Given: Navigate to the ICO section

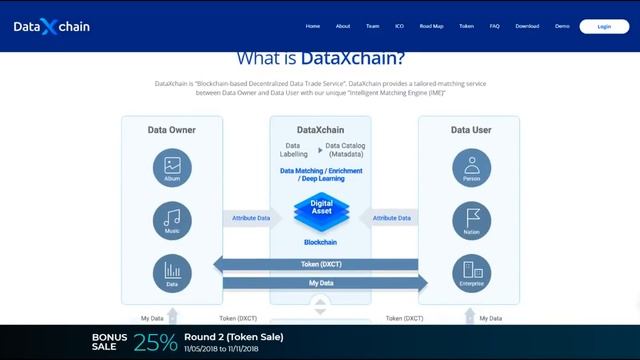Looking at the screenshot, I should [399, 26].
